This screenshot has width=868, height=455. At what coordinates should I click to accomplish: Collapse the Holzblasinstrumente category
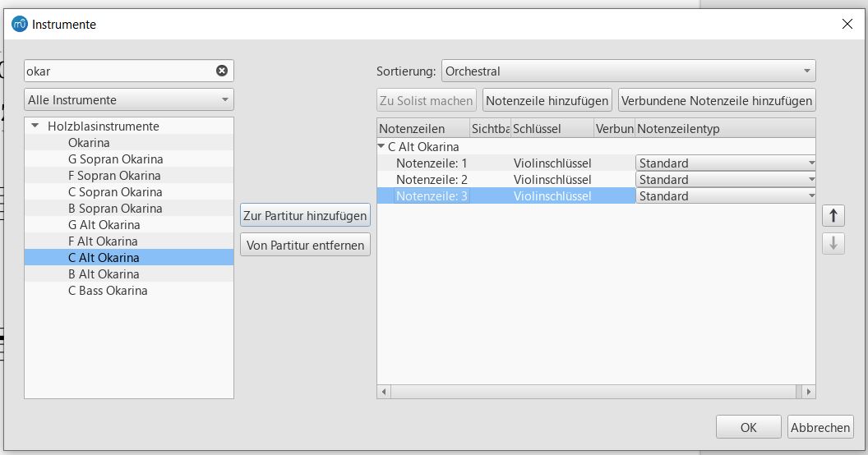click(35, 126)
